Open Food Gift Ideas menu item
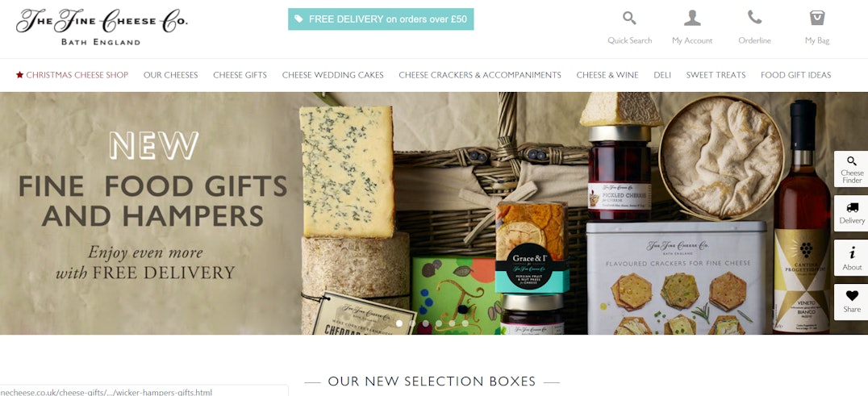The image size is (868, 396). (795, 75)
